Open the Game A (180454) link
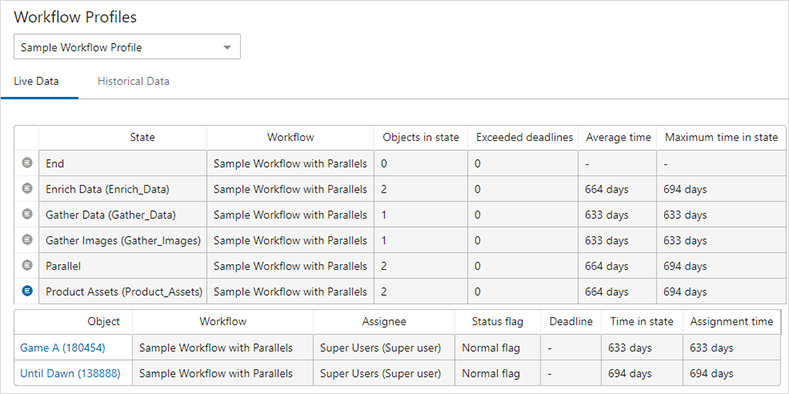Image resolution: width=789 pixels, height=394 pixels. tap(62, 348)
